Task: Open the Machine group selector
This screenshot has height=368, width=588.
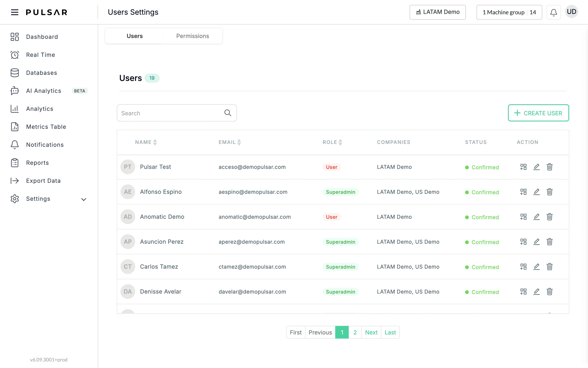Action: point(509,12)
